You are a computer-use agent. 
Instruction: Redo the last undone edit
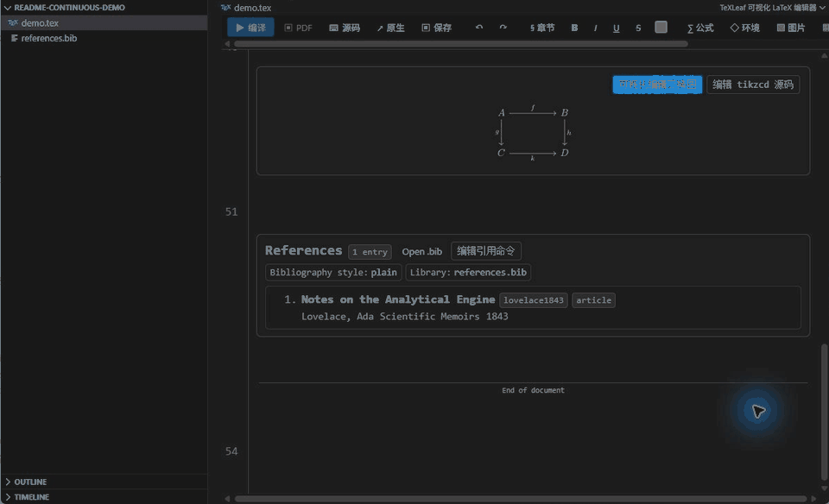click(503, 28)
